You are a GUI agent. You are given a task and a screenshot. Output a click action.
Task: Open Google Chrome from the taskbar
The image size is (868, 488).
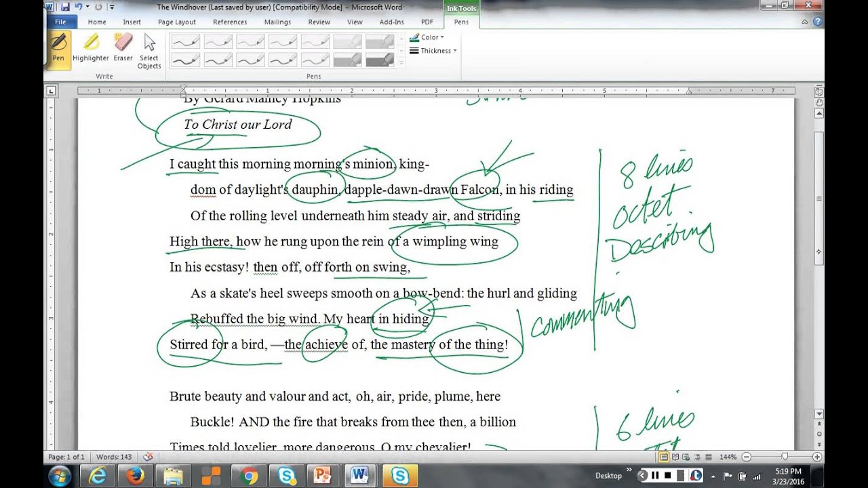[250, 476]
